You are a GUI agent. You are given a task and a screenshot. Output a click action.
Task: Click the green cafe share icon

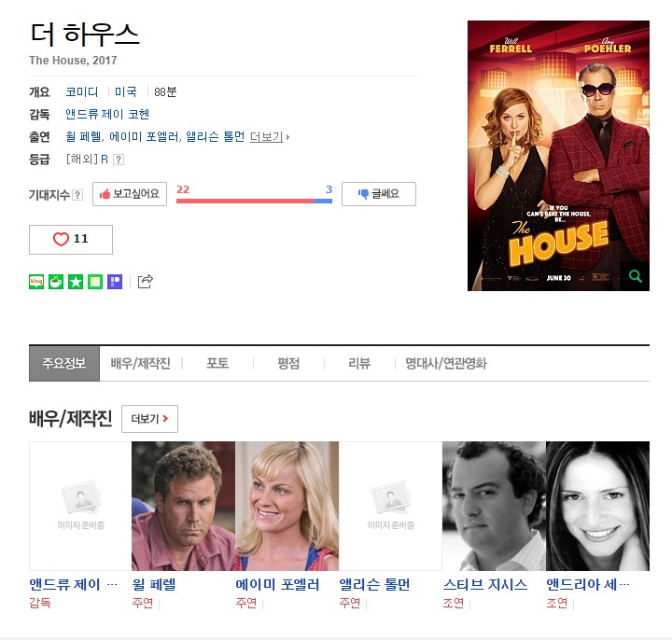point(56,282)
